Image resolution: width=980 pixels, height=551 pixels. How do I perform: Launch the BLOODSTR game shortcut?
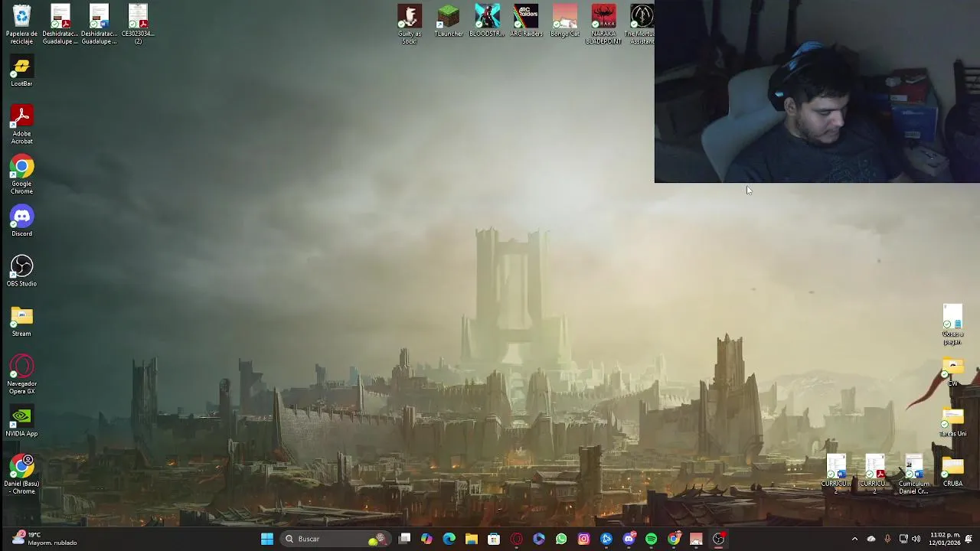pos(487,21)
